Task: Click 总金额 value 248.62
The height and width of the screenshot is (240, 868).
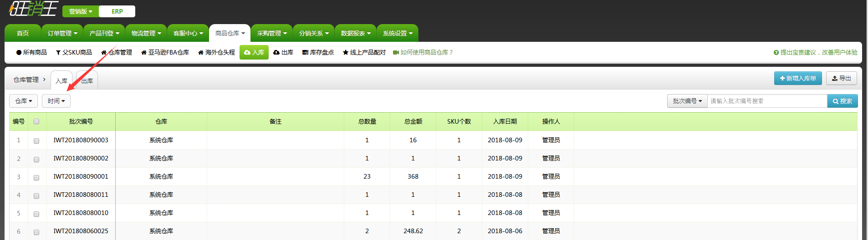Action: pos(413,231)
